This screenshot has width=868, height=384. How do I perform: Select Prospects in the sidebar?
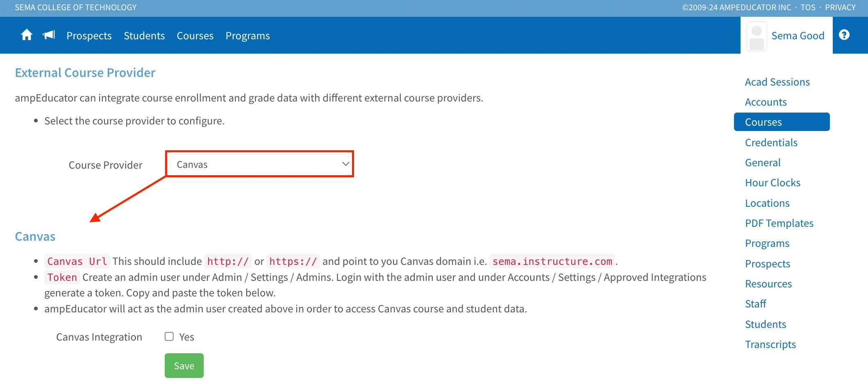pyautogui.click(x=767, y=264)
